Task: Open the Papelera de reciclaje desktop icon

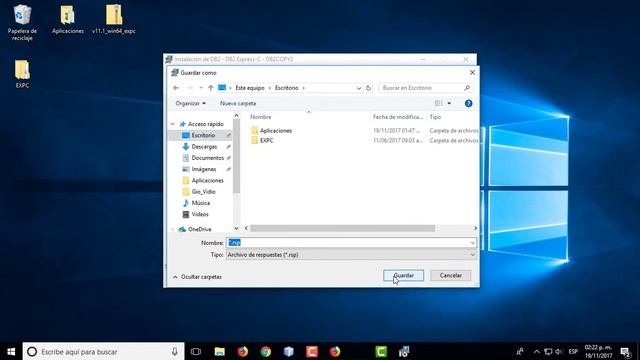Action: [22, 22]
